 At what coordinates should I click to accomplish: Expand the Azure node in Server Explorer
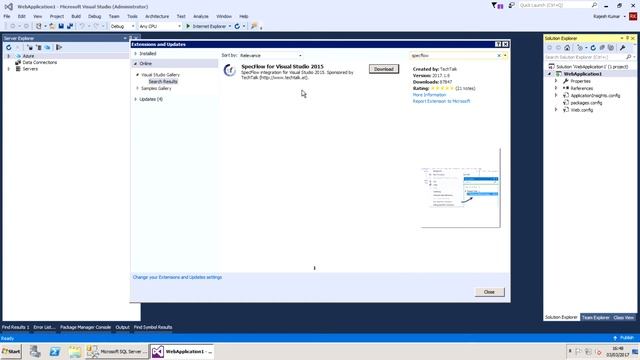coord(9,56)
